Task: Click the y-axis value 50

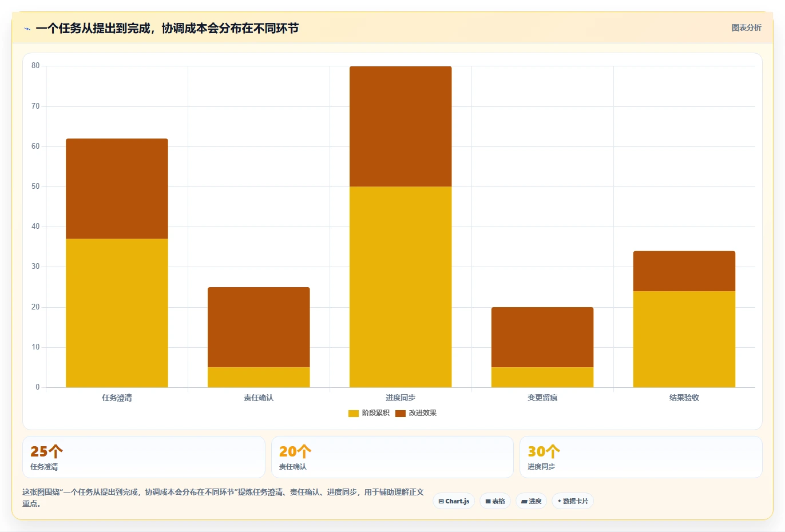Action: click(x=35, y=186)
